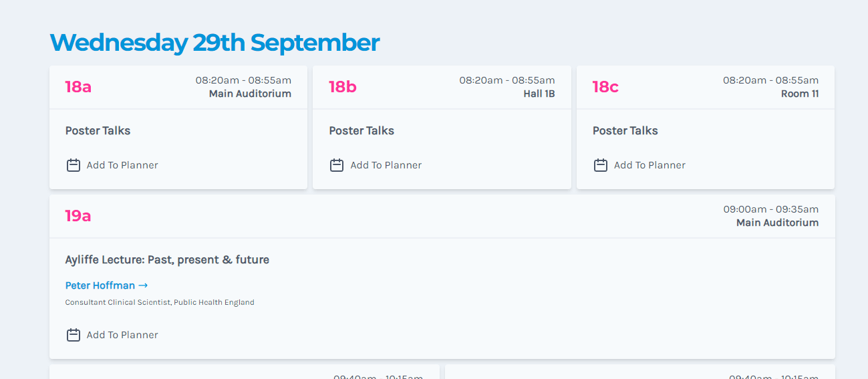Click the Ayliffe Lecture session title
The width and height of the screenshot is (868, 379).
[167, 259]
